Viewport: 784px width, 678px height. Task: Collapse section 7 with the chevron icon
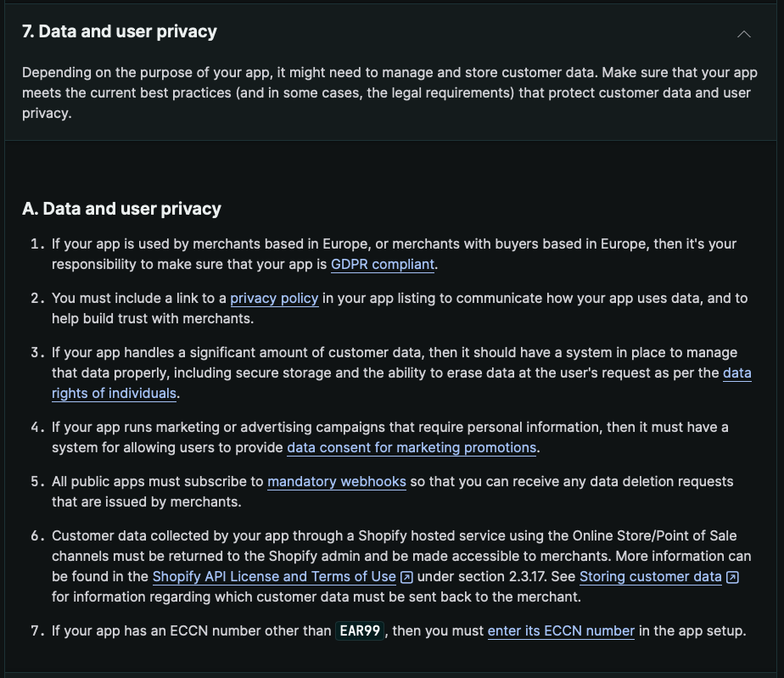(744, 34)
